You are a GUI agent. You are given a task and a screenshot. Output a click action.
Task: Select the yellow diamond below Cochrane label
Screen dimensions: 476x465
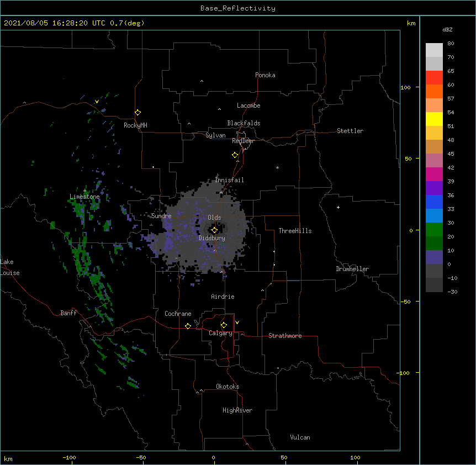click(188, 326)
